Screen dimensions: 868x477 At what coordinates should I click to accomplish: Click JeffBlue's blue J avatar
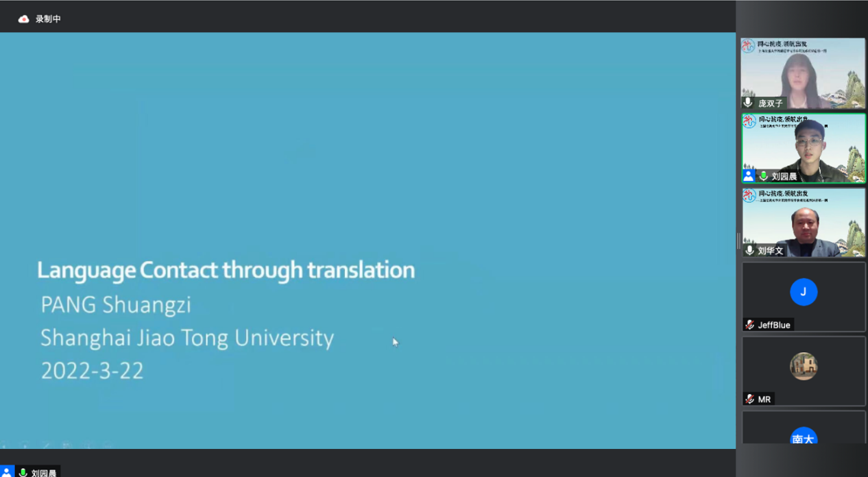point(803,292)
